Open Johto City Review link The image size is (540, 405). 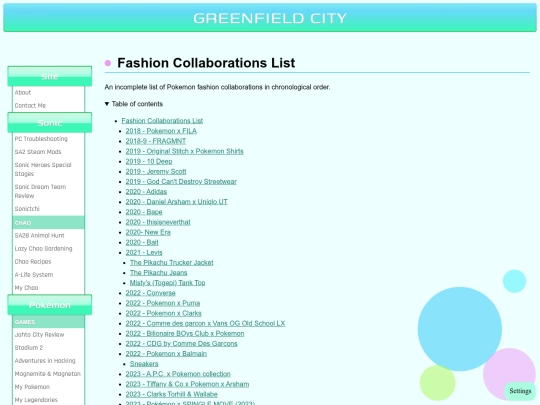pos(39,335)
